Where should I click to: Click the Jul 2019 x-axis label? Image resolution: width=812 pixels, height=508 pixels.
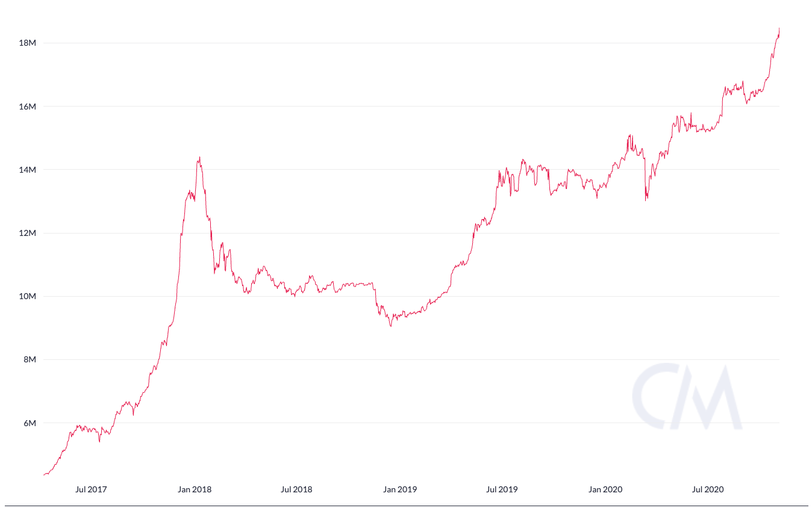(501, 489)
